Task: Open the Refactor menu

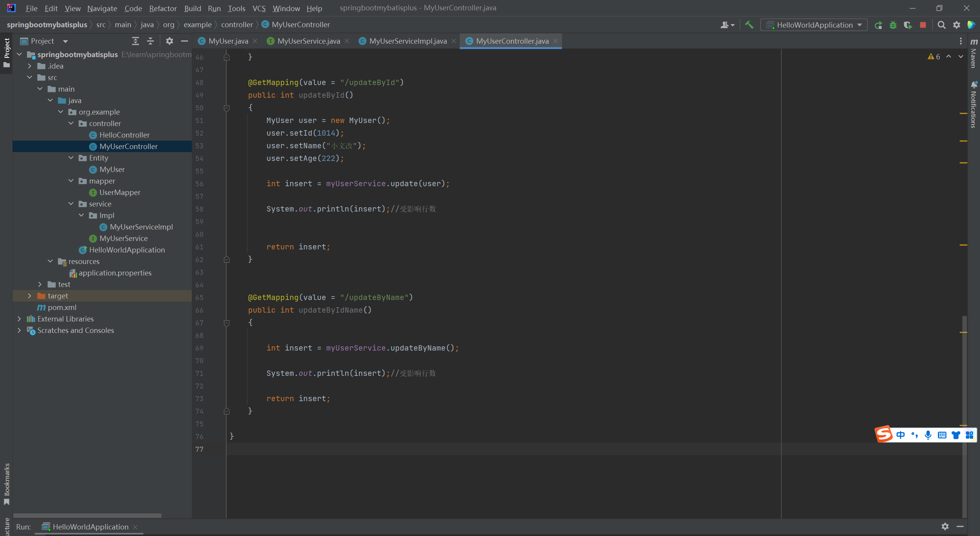Action: click(x=163, y=8)
